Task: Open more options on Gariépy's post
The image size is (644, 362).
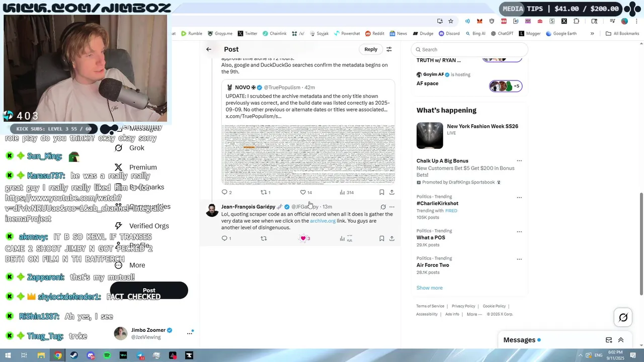Action: tap(392, 207)
